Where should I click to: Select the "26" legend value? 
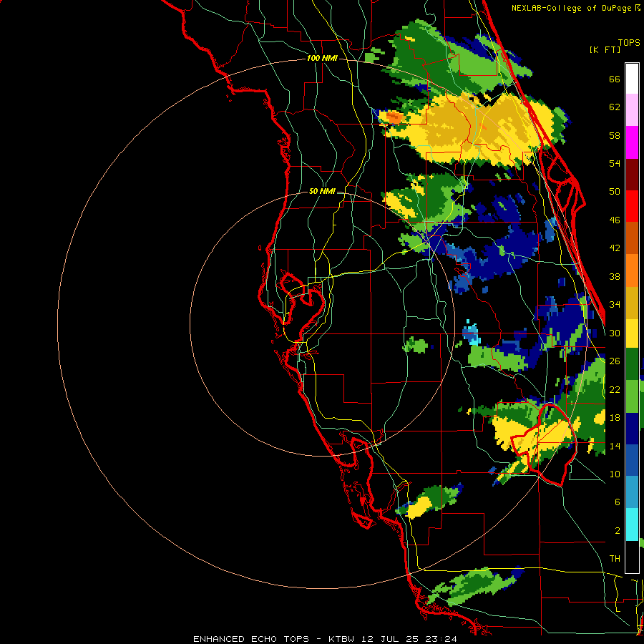pos(615,361)
